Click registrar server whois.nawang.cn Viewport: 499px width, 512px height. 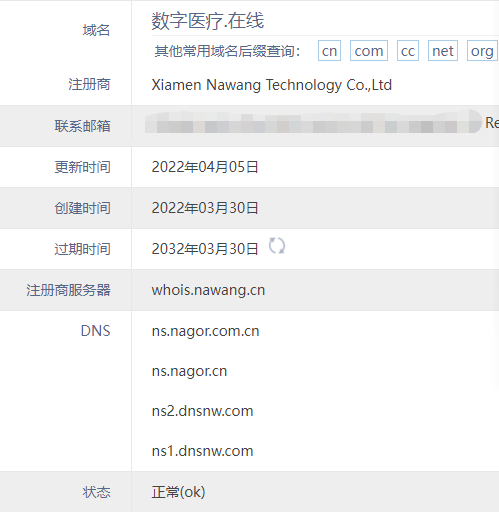[x=208, y=290]
